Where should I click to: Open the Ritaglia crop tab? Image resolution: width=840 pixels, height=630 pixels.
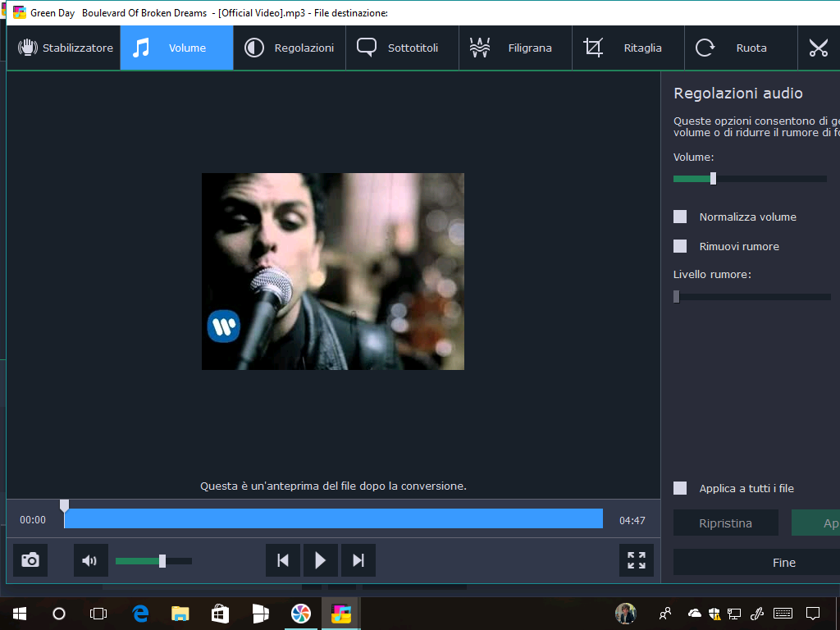628,48
